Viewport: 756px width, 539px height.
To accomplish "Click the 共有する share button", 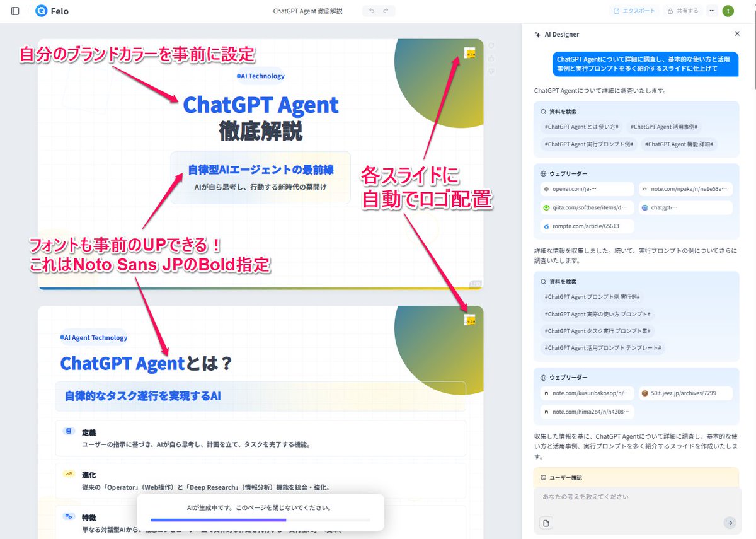I will 683,11.
